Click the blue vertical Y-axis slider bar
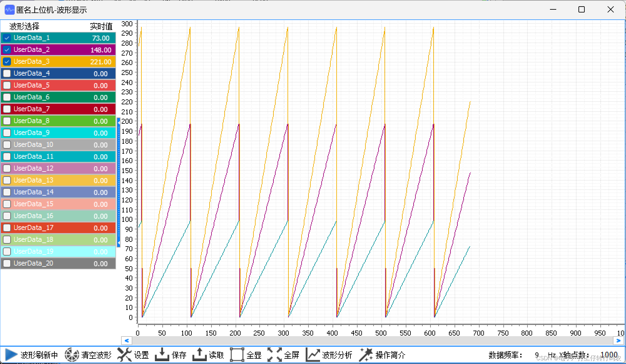The image size is (626, 364). [119, 182]
